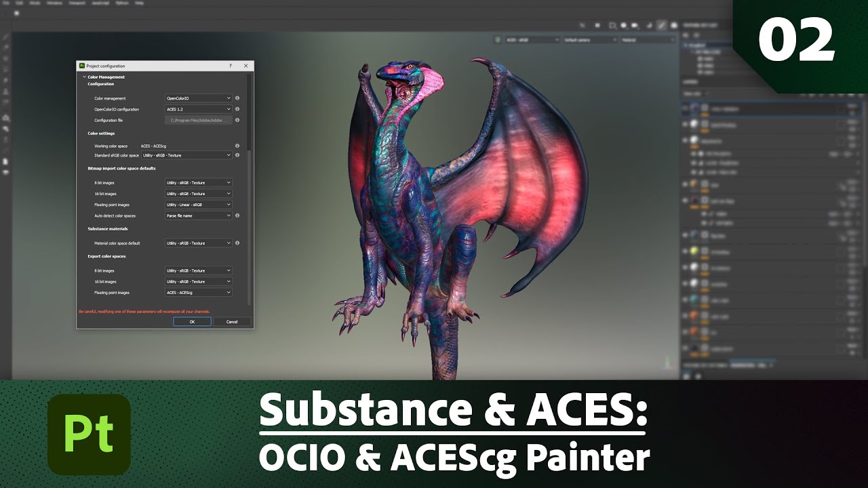Open import 16 bit images color space dropdown
Image resolution: width=868 pixels, height=488 pixels.
(x=198, y=194)
